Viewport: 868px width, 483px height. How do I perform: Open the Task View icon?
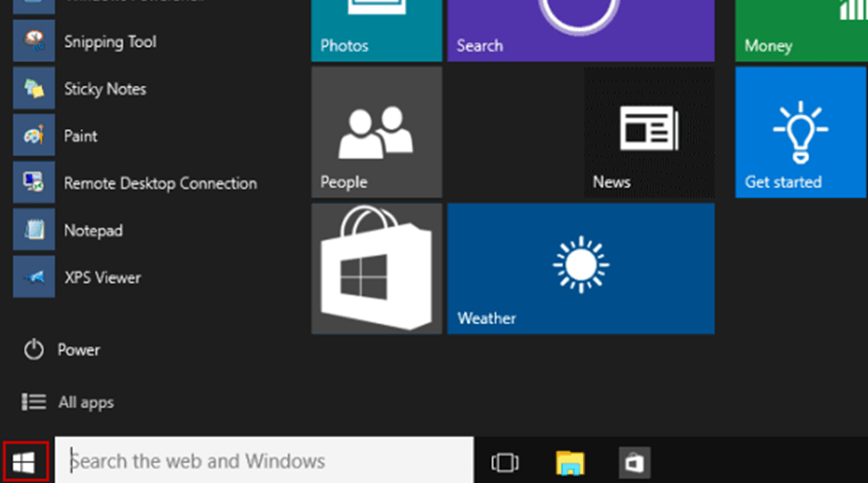pyautogui.click(x=505, y=462)
